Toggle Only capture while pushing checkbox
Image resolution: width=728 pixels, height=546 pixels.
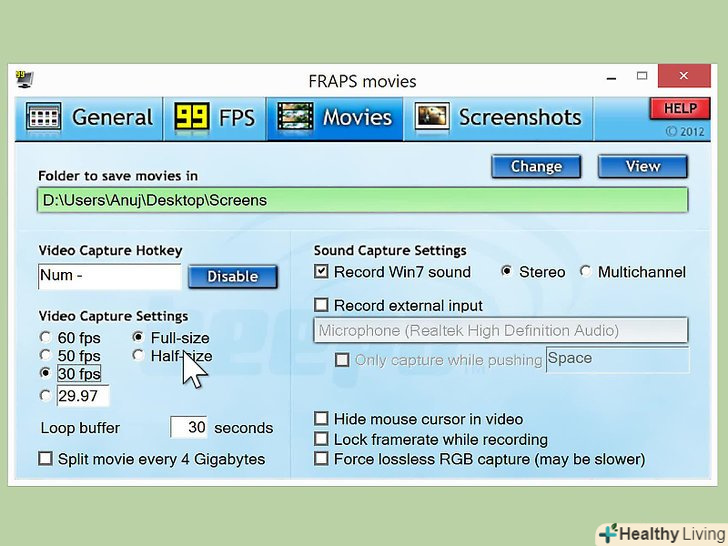tap(342, 360)
